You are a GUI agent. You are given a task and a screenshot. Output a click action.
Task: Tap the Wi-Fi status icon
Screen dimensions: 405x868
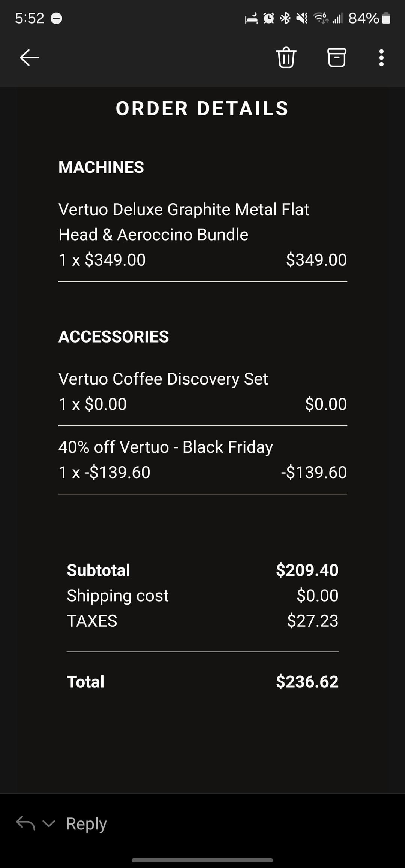pos(321,18)
